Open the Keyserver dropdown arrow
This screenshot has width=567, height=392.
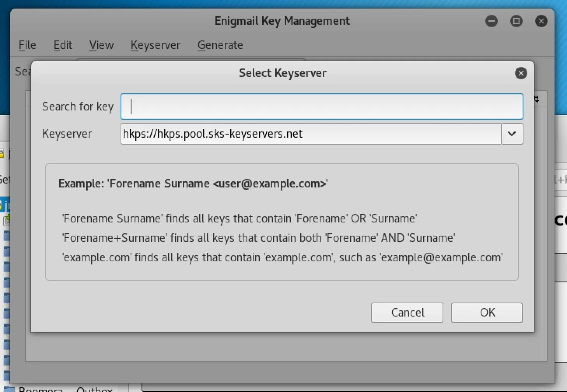(512, 134)
